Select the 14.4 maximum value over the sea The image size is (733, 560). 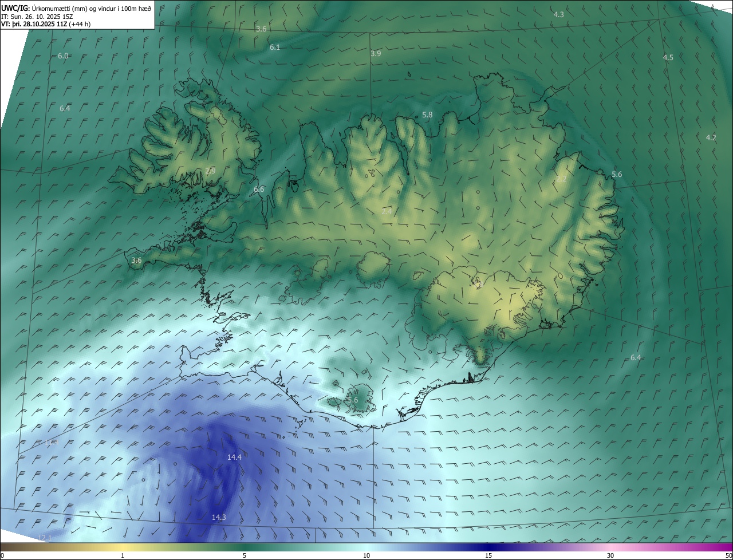pyautogui.click(x=234, y=457)
